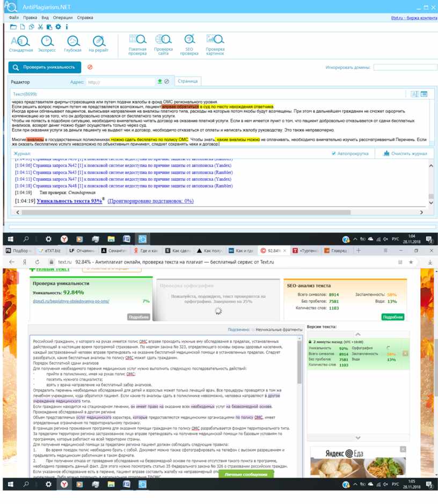Click the open-folder icon in AntiPlagiarism toolbar
The image size is (438, 504).
point(13,27)
